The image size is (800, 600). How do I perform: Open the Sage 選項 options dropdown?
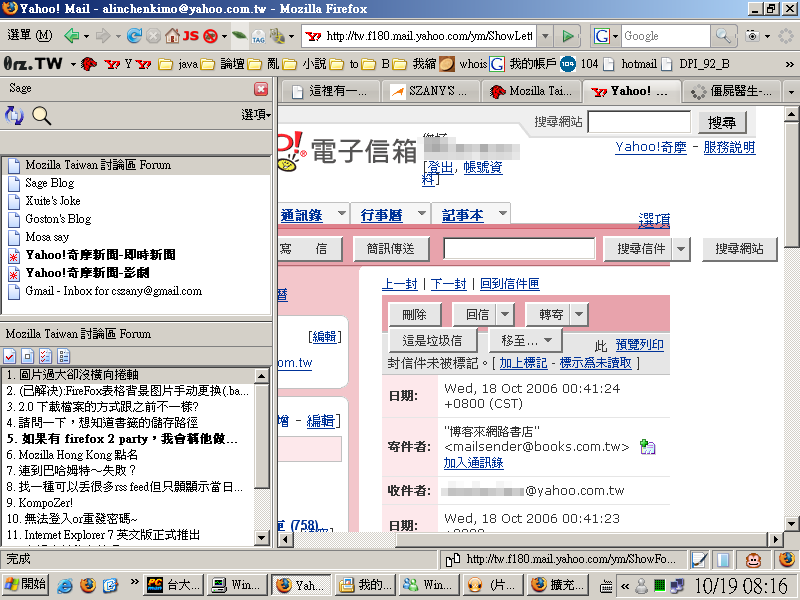pyautogui.click(x=256, y=115)
